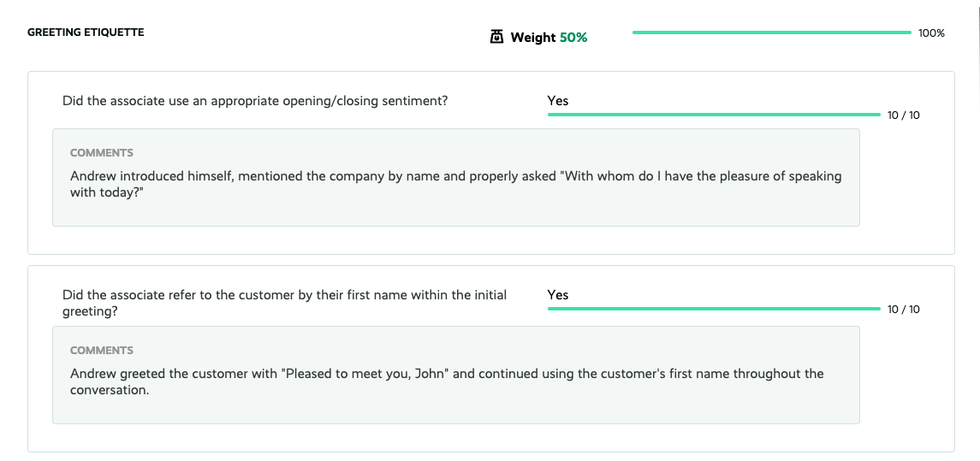
Task: Click the green 50% weight value
Action: pos(573,38)
